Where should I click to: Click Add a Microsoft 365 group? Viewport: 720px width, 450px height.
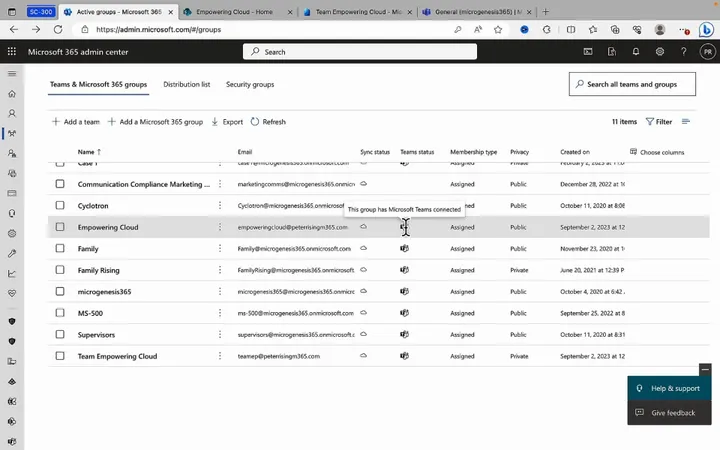155,122
